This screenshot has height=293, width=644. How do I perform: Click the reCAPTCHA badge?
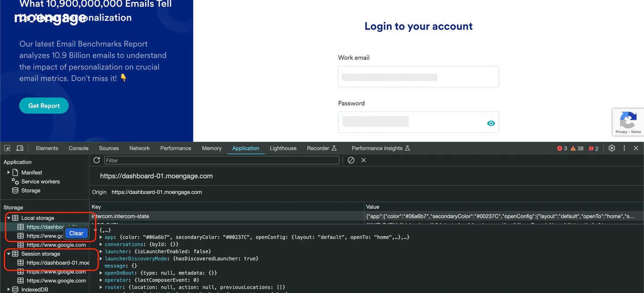628,122
